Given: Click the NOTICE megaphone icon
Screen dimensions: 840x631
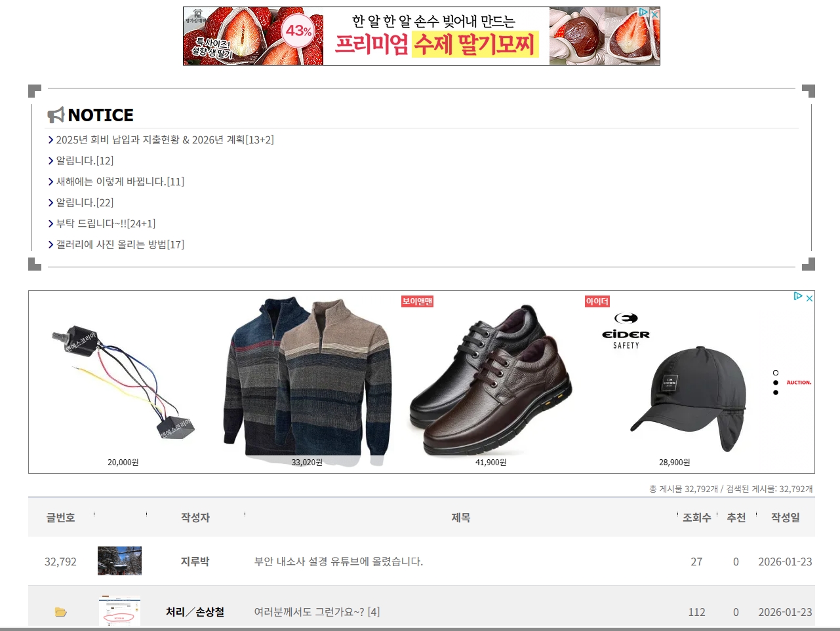Looking at the screenshot, I should point(56,115).
